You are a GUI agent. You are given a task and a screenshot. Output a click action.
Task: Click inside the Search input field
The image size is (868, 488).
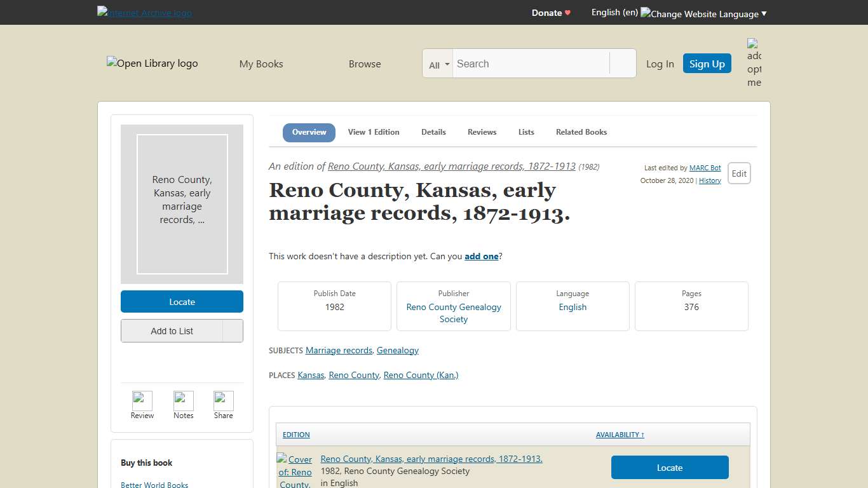pos(531,64)
